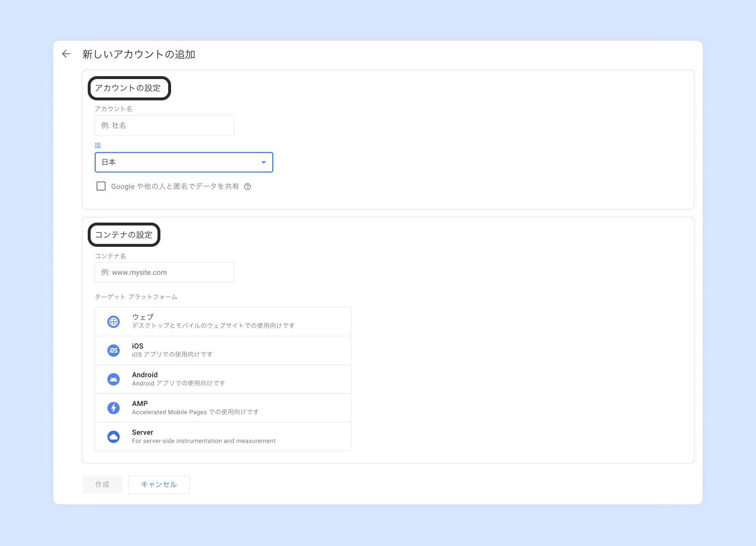Click the キャンセル cancel button
This screenshot has width=756, height=546.
(x=159, y=484)
